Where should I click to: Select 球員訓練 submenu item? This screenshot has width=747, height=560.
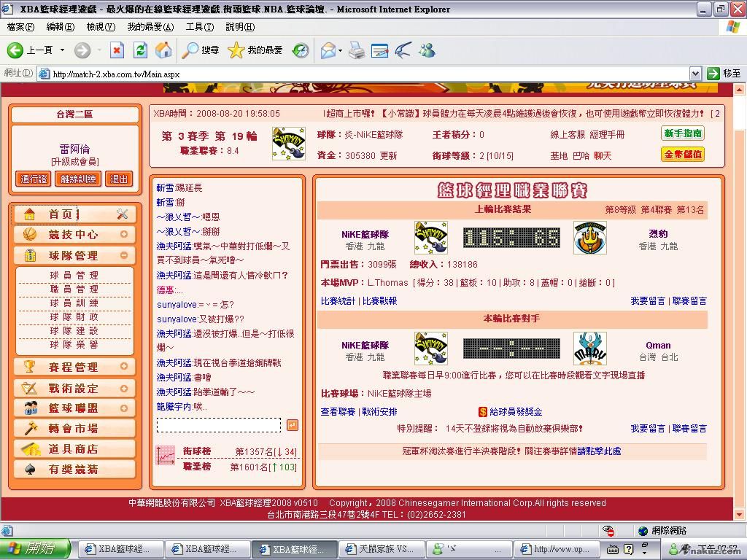tap(74, 303)
